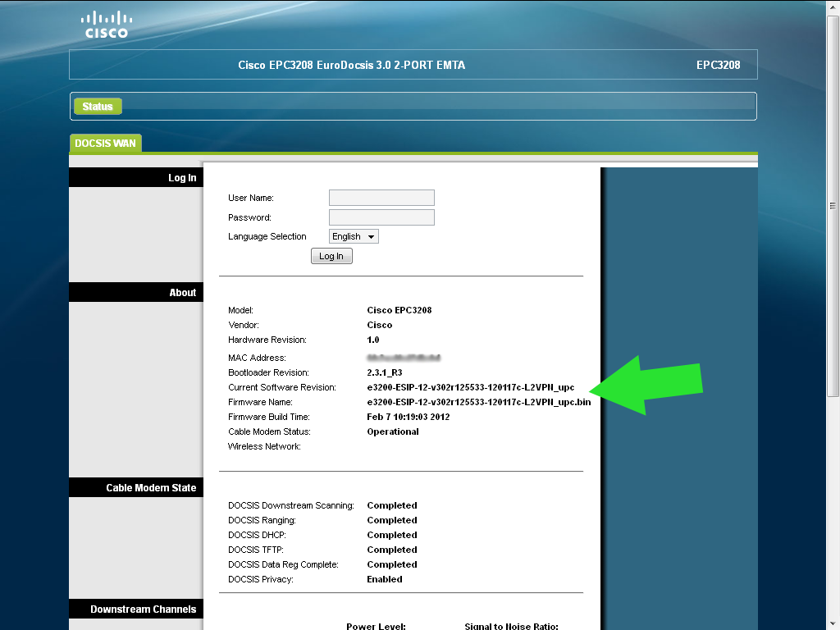
Task: Open the Status menu tab
Action: point(98,106)
